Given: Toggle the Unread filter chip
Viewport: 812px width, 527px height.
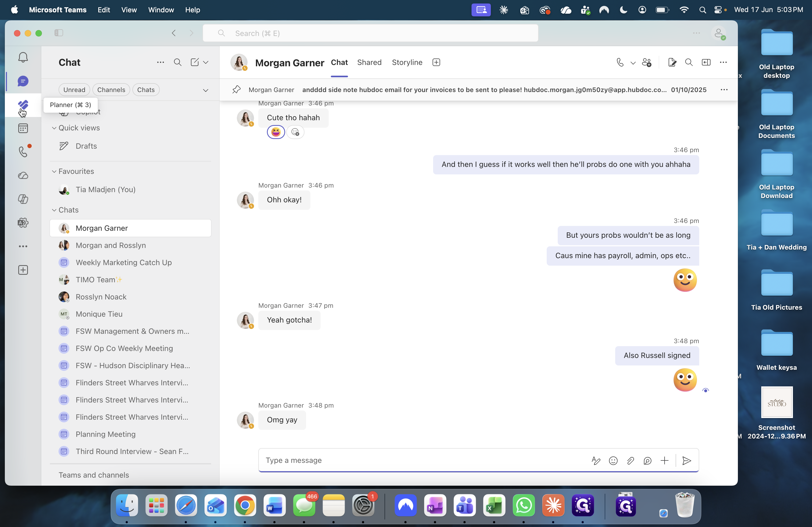Looking at the screenshot, I should tap(74, 90).
